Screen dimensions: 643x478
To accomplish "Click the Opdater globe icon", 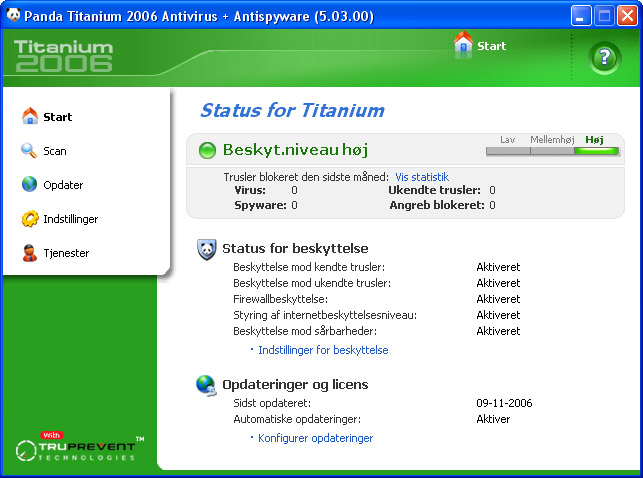I will 29,185.
